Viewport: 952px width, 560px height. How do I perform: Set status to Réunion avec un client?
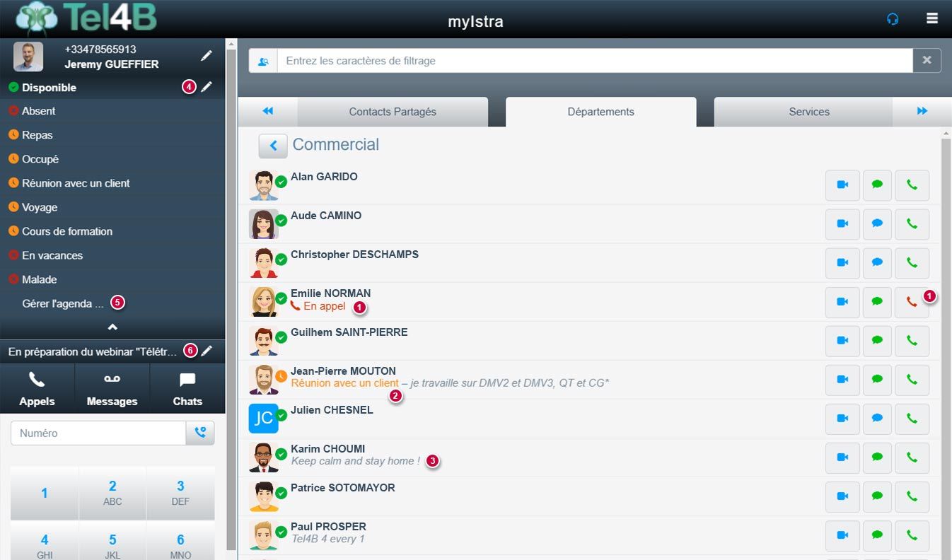coord(112,183)
